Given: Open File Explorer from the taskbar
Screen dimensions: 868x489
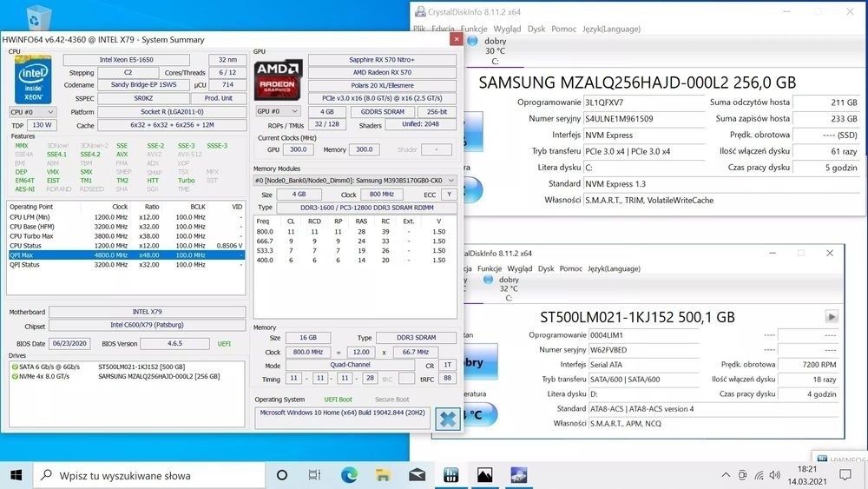Looking at the screenshot, I should click(383, 475).
